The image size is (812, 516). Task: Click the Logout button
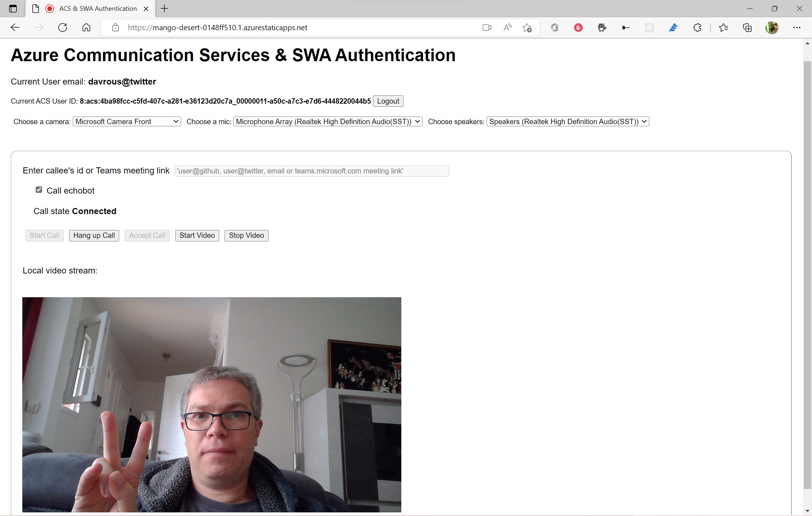click(x=388, y=101)
